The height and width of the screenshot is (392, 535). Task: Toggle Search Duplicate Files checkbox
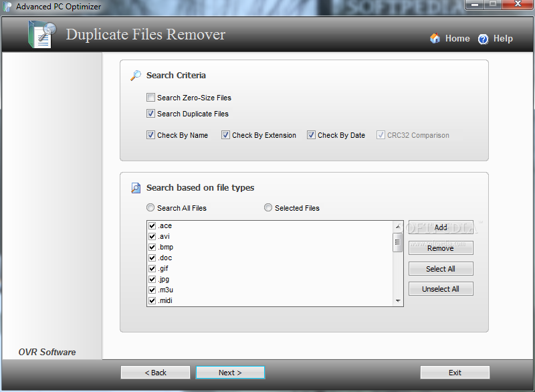click(150, 114)
